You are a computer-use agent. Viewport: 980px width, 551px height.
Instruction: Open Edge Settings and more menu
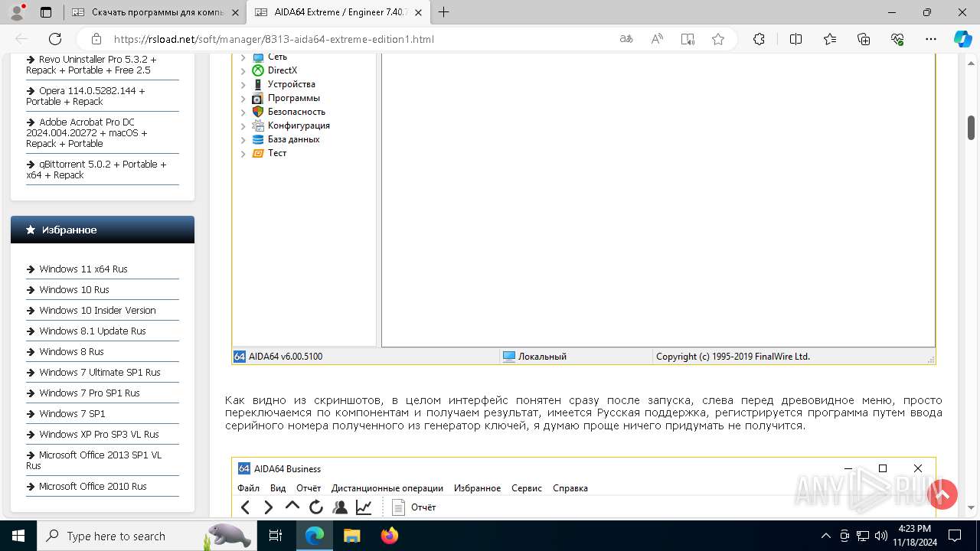point(931,39)
